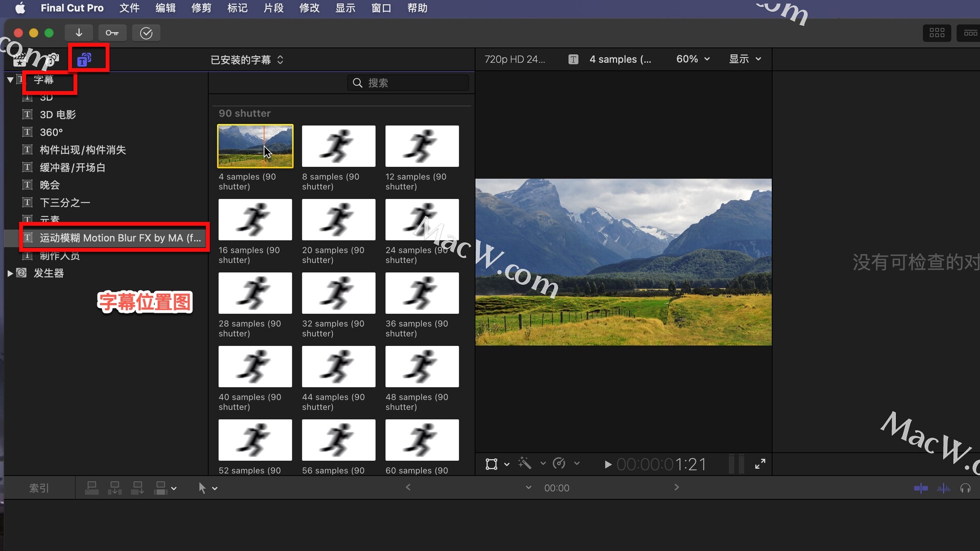Click the enhancements magic wand icon
The height and width of the screenshot is (551, 980).
[x=525, y=463]
